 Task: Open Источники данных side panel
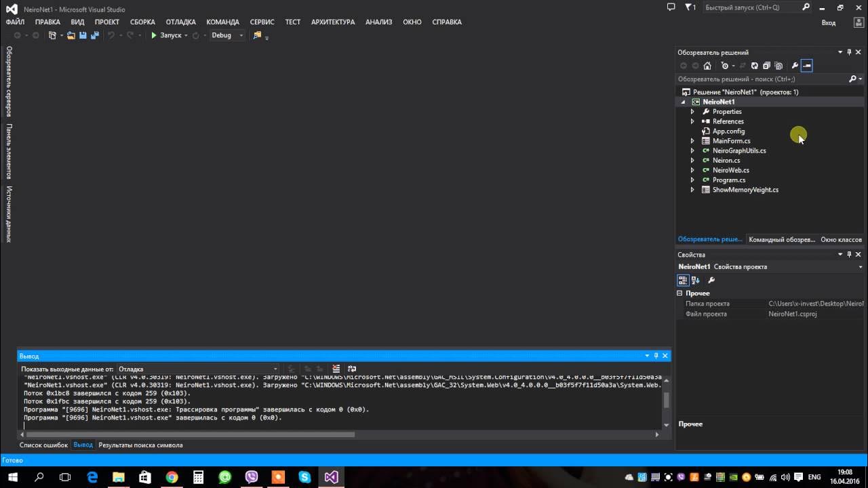pos(9,213)
